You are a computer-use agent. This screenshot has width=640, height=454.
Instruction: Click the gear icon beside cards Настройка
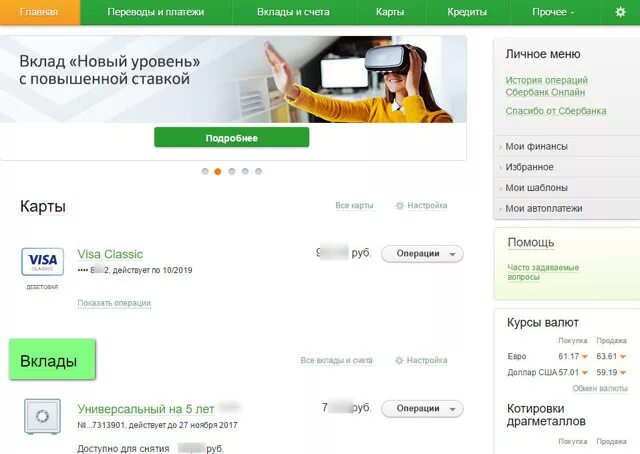[x=400, y=205]
